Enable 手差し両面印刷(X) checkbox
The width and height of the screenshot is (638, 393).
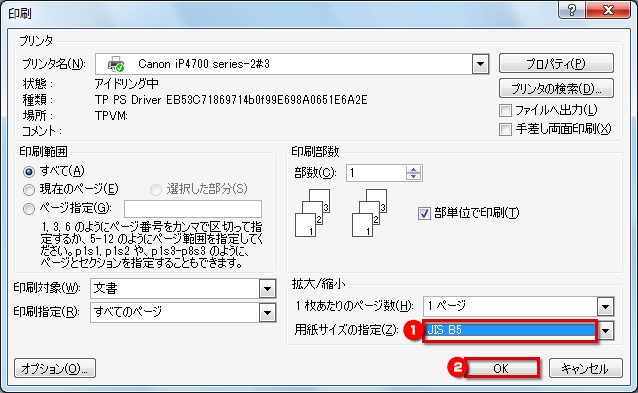(x=505, y=129)
